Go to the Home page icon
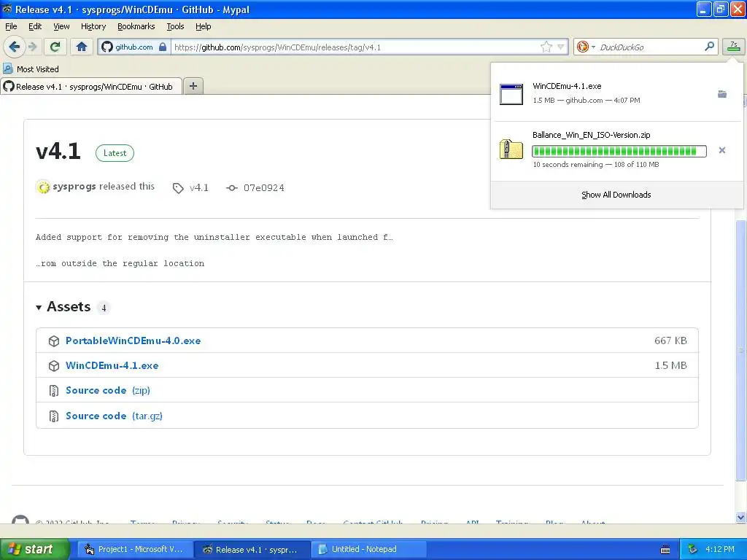This screenshot has width=747, height=560. click(x=82, y=47)
